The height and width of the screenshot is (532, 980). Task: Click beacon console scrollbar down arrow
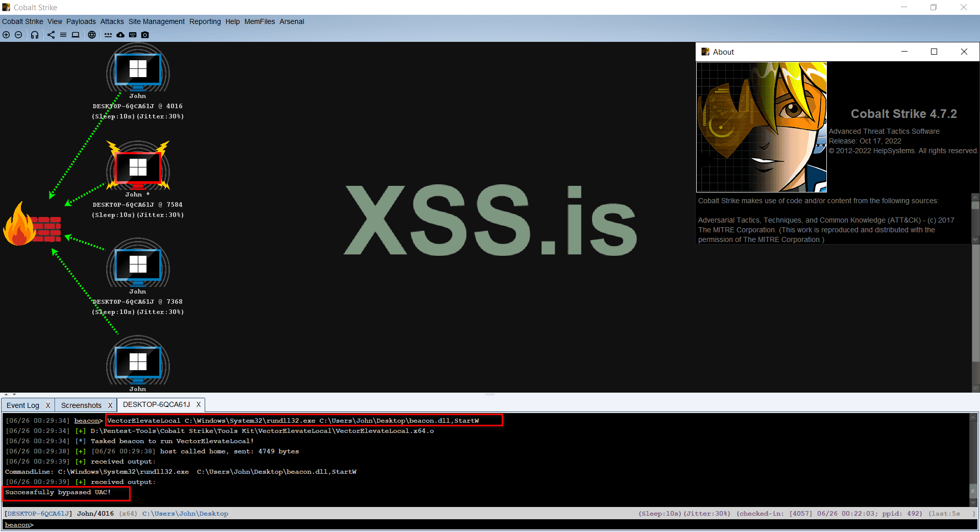pos(973,503)
